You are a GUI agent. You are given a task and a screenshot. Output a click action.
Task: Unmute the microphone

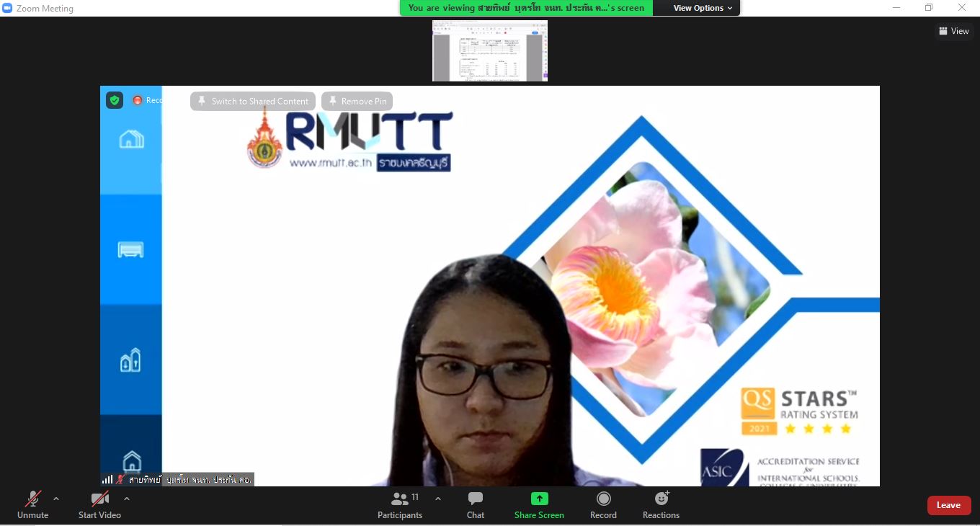pos(32,505)
